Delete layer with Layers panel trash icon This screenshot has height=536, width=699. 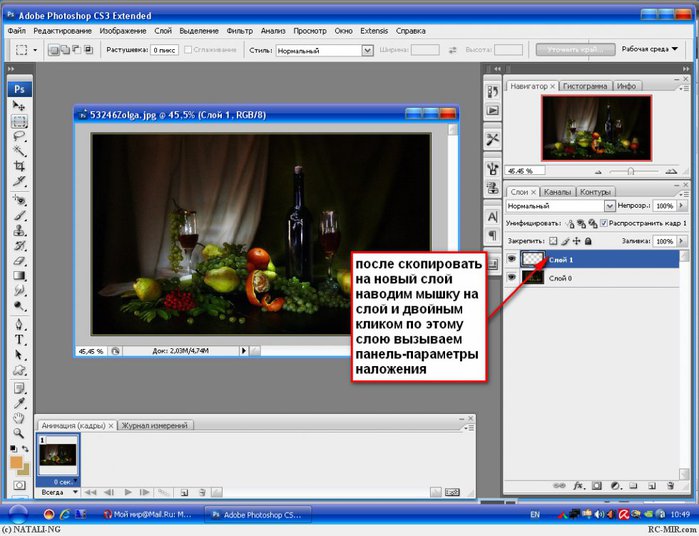[x=670, y=486]
